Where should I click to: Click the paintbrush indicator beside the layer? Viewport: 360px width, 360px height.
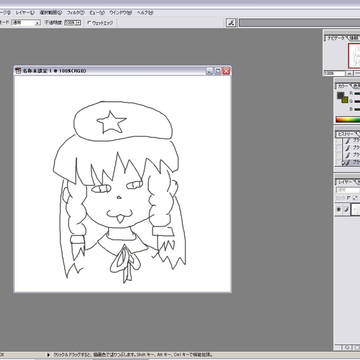click(x=347, y=210)
